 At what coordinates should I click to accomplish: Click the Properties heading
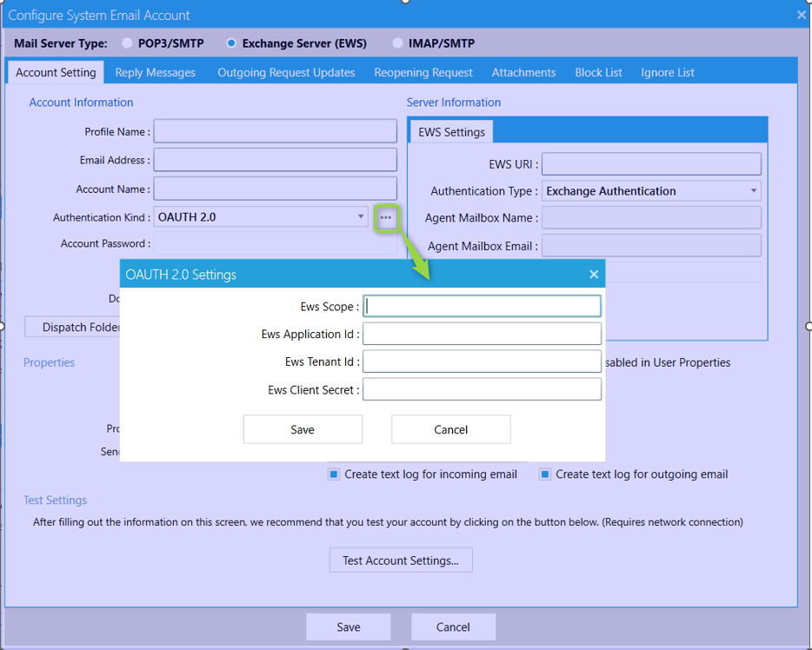[x=50, y=362]
